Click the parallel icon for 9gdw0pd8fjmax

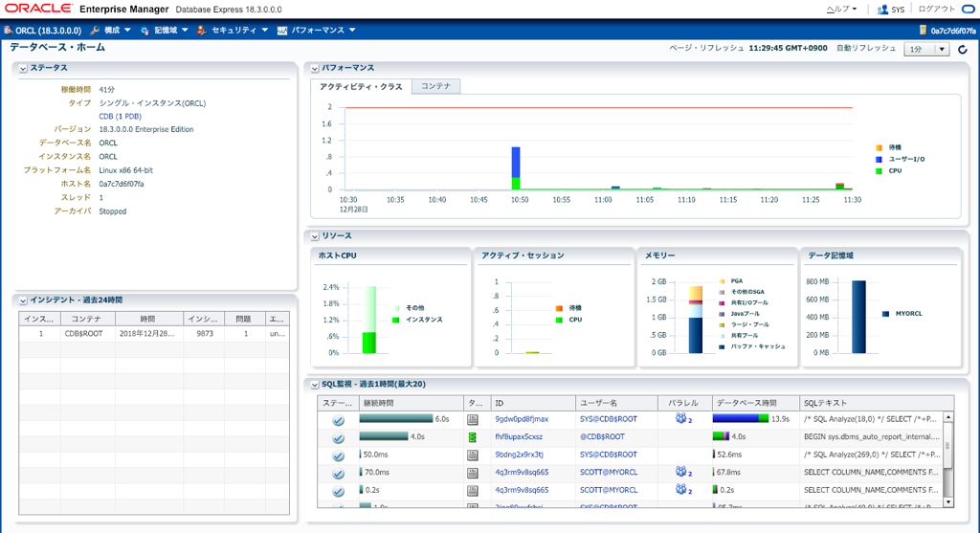681,418
